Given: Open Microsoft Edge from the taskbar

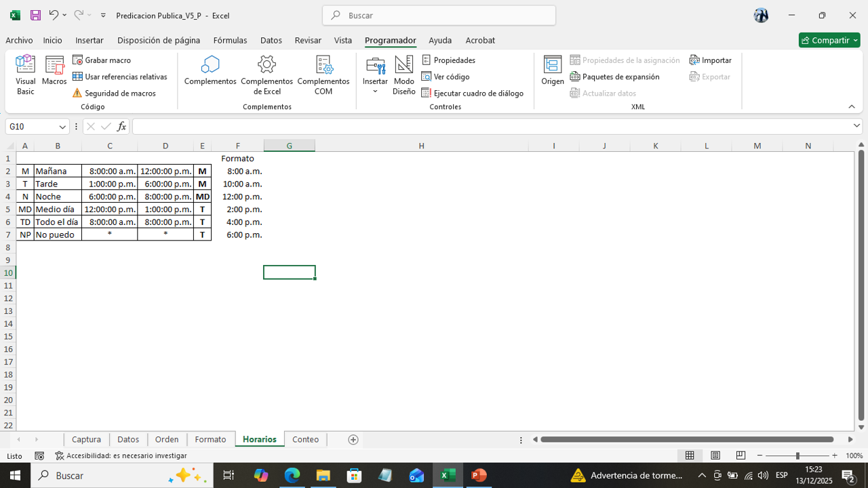Looking at the screenshot, I should [292, 476].
